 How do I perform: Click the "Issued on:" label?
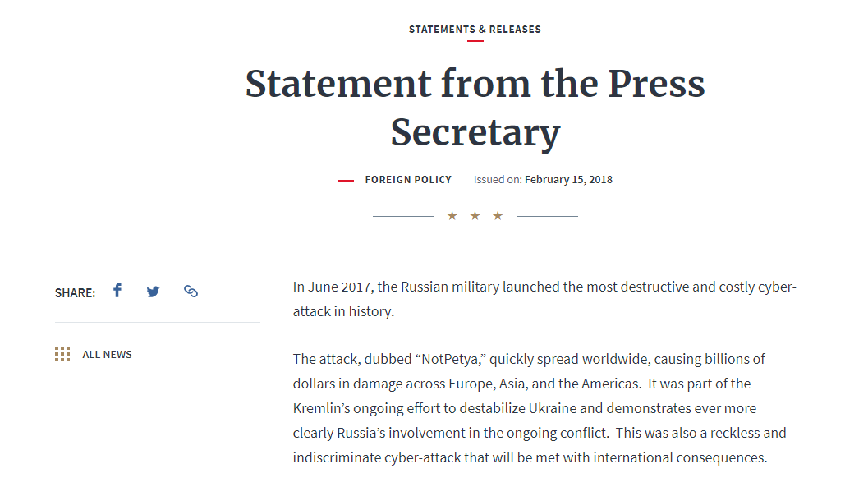coord(498,180)
